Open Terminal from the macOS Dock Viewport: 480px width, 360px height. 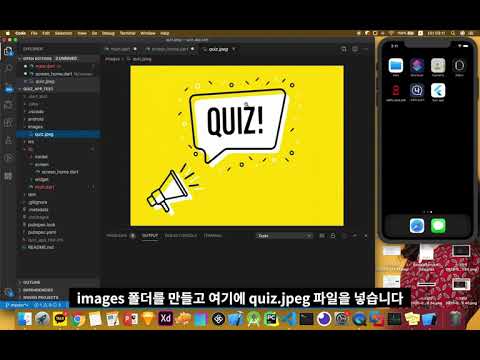(306, 319)
